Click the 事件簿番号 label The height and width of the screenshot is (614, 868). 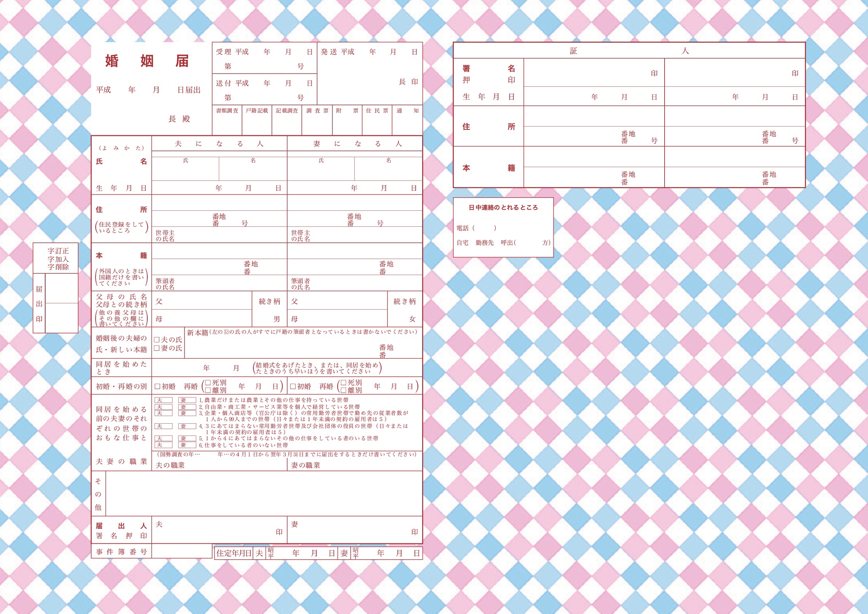pos(121,552)
